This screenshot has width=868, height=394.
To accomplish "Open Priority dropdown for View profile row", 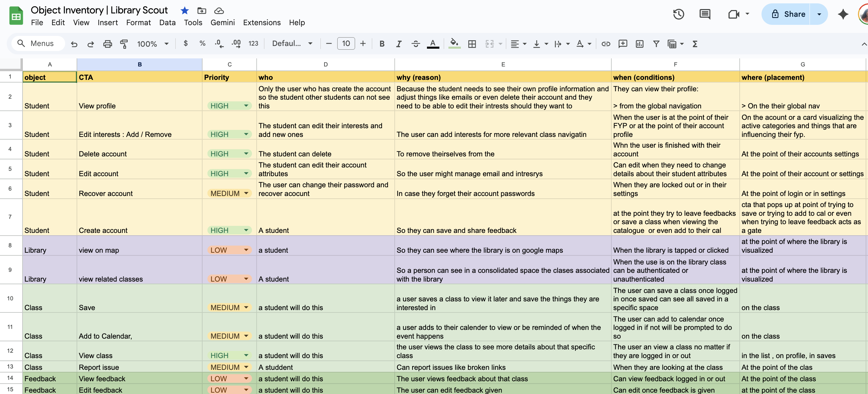I will tap(229, 106).
